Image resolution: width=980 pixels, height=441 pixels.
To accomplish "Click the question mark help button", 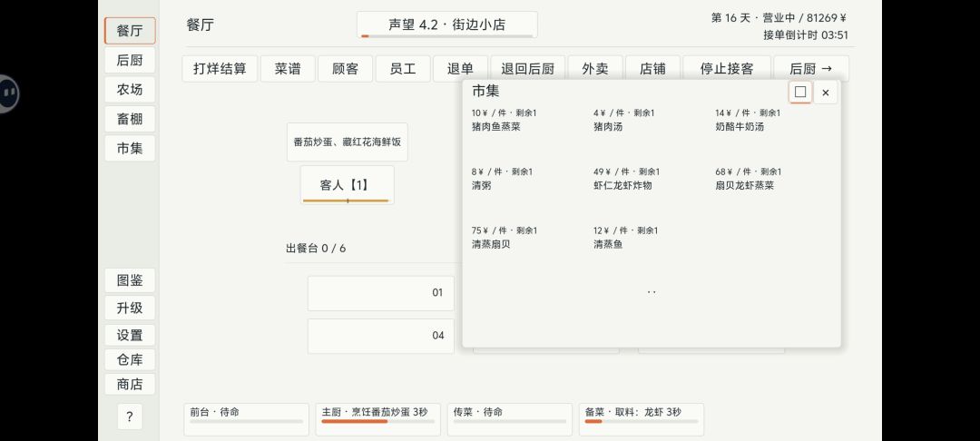I will click(130, 416).
